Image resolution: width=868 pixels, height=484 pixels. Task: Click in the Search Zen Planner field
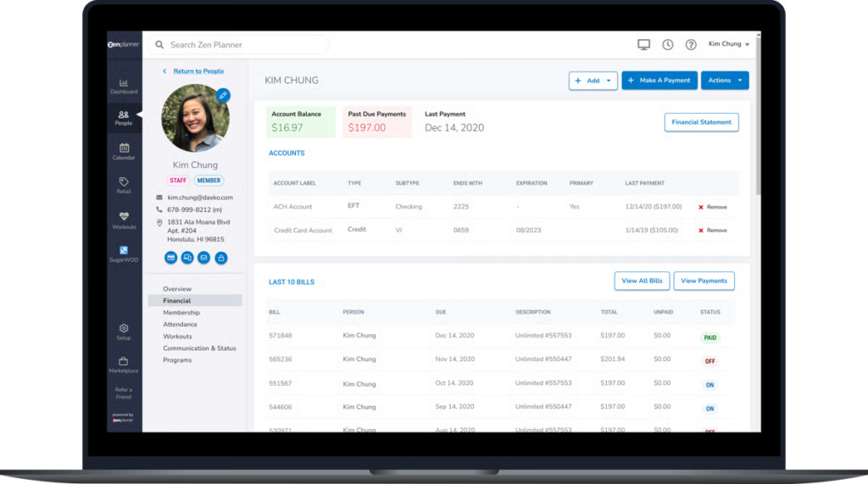(242, 45)
